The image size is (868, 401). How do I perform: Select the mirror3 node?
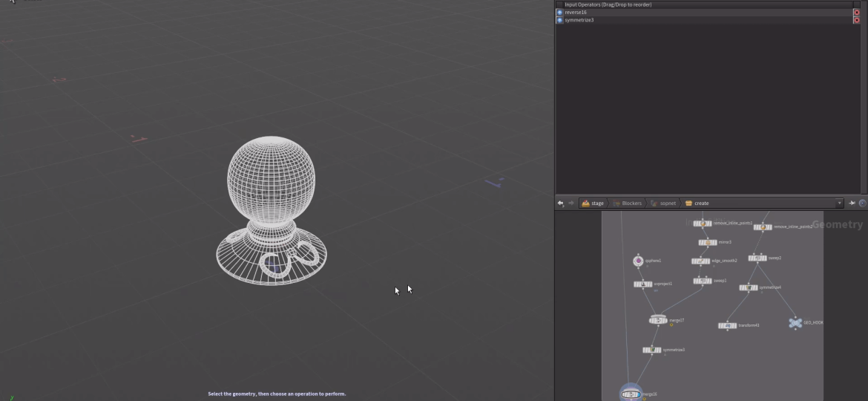[x=707, y=242]
